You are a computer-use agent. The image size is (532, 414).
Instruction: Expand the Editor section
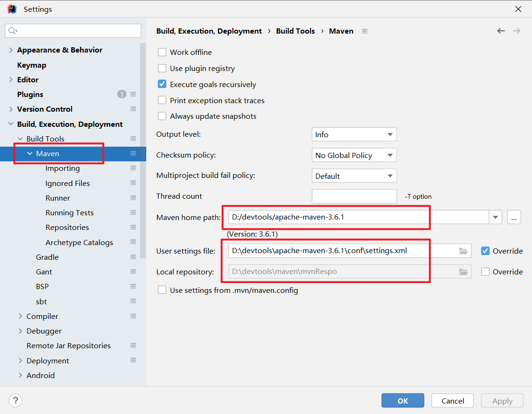11,79
